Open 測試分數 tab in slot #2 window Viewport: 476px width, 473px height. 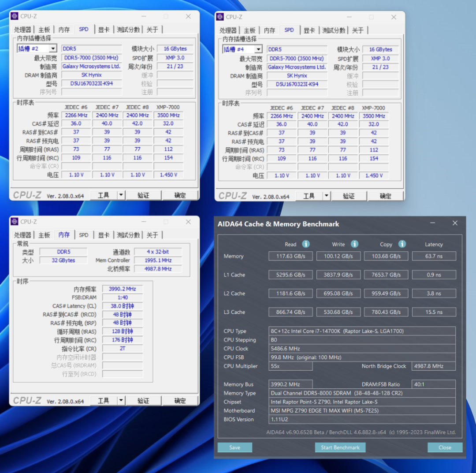128,30
